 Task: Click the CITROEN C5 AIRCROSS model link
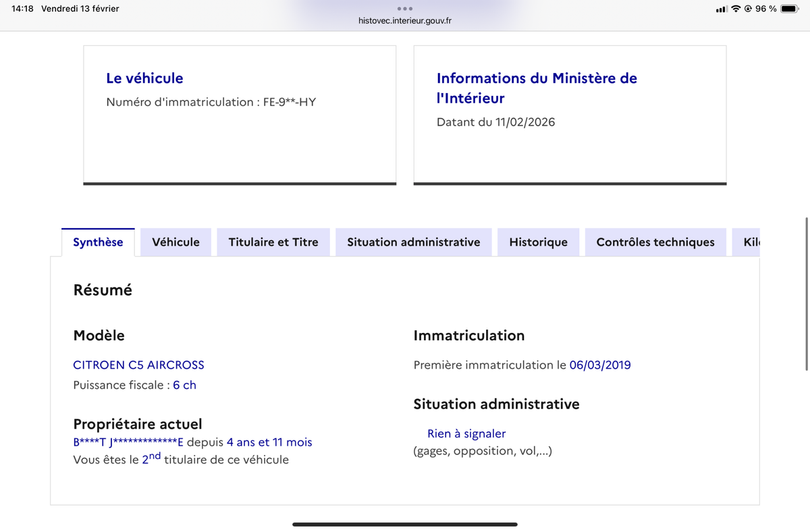pyautogui.click(x=138, y=365)
